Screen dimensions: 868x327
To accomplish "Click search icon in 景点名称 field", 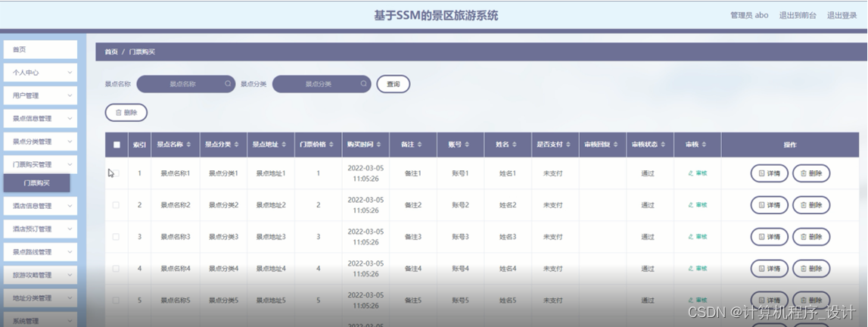I will [x=228, y=84].
